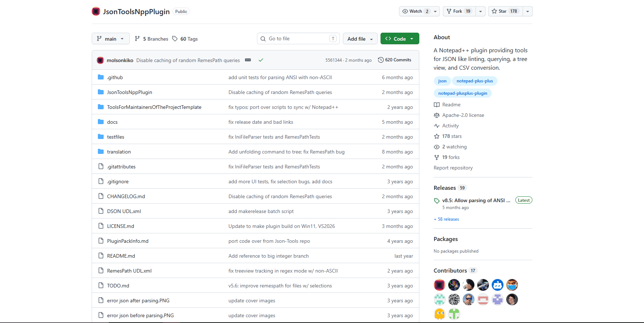644x323 pixels.
Task: Open commit 'add makerelease batch script'
Action: (x=261, y=211)
